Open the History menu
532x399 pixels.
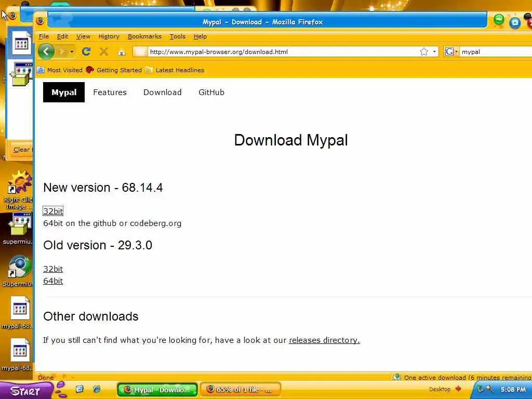(109, 36)
